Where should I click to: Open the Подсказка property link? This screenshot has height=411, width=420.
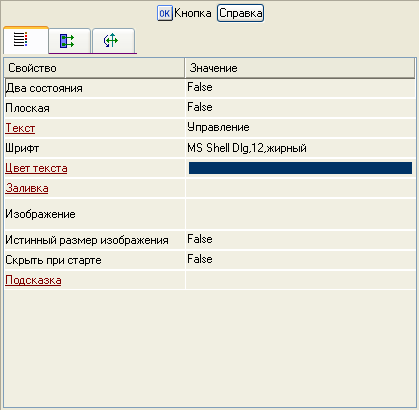(33, 280)
